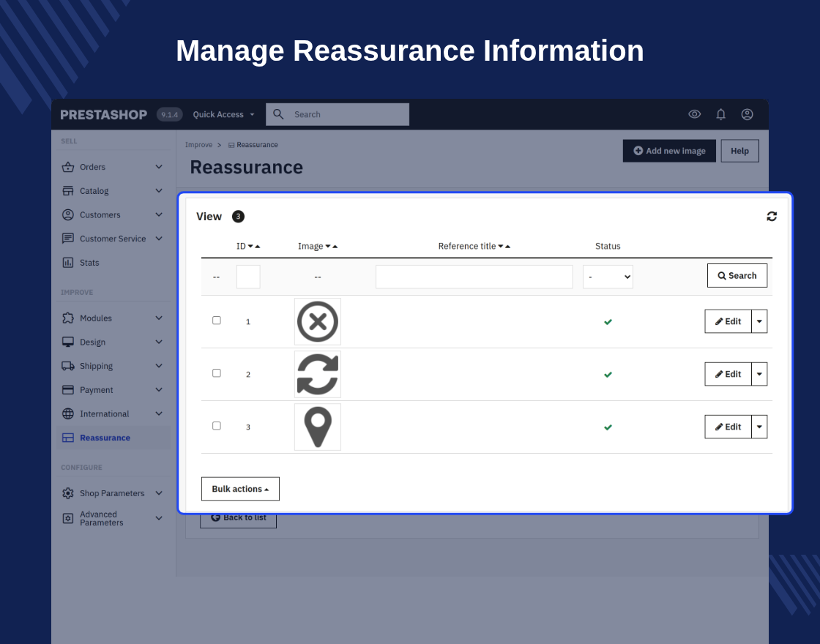Screen dimensions: 820x644
Task: Click the Customers person icon
Action: 68,215
